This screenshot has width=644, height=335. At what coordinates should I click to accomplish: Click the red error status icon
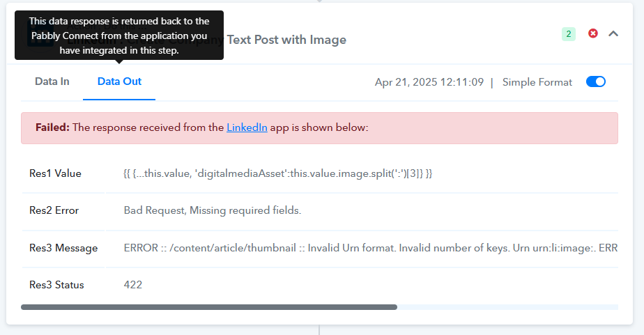pos(592,33)
